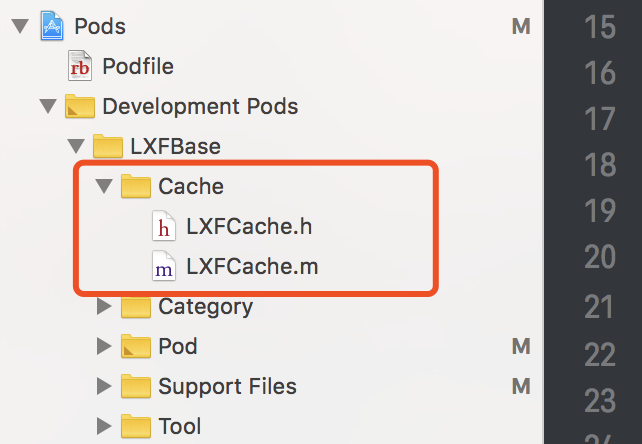Expand the Tool folder

[x=104, y=426]
